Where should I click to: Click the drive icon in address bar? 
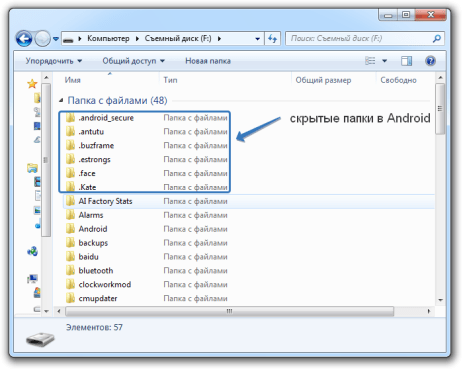(x=68, y=40)
